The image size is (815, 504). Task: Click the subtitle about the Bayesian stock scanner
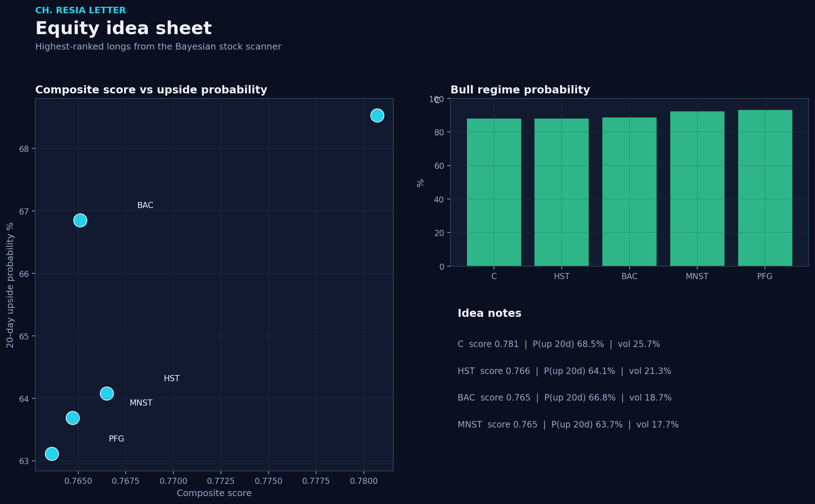coord(158,47)
